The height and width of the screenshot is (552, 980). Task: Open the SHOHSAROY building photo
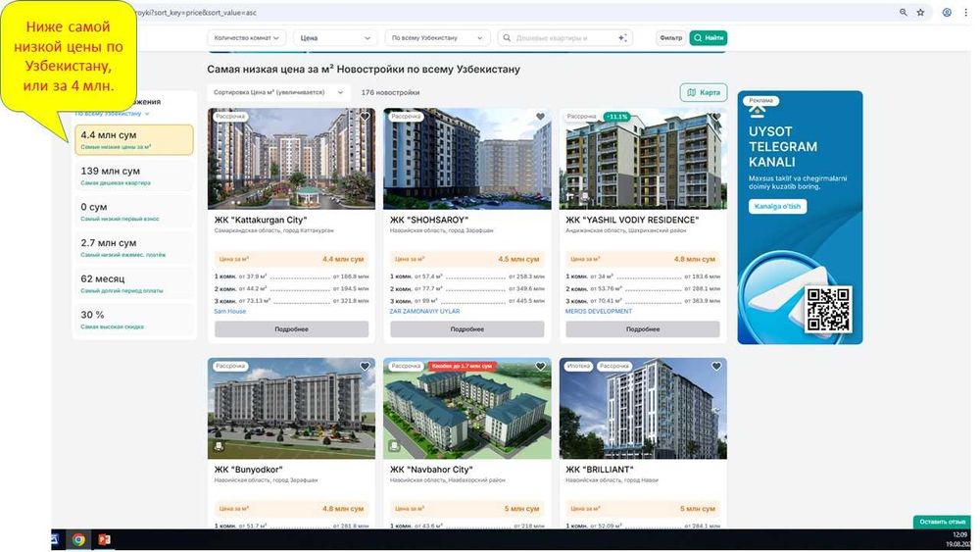(x=467, y=159)
